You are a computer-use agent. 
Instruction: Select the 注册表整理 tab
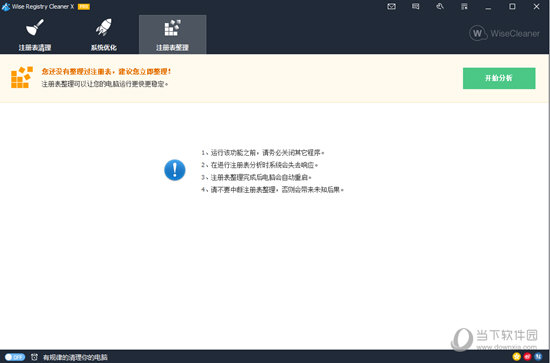(173, 34)
